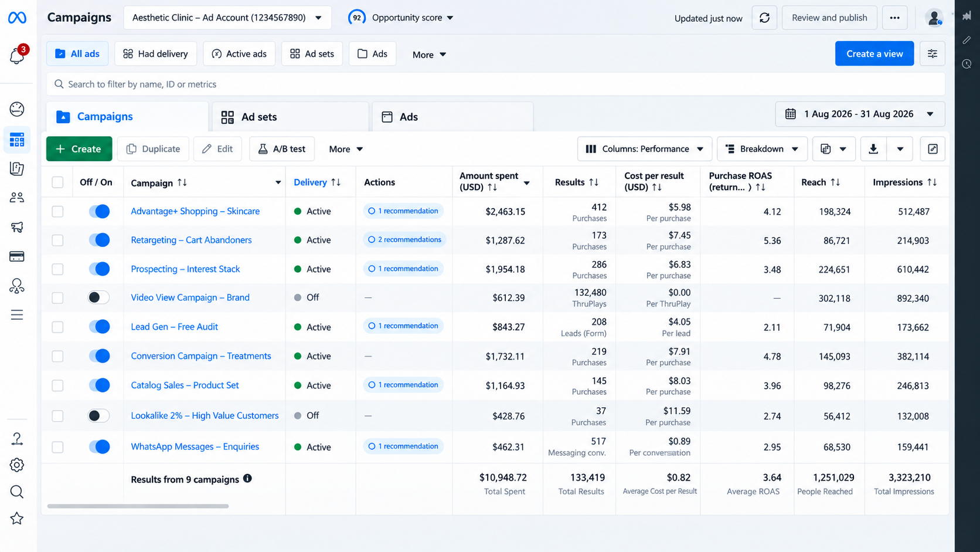Viewport: 980px width, 552px height.
Task: Check the box for Lead Gen – Free Audit row
Action: pos(57,327)
